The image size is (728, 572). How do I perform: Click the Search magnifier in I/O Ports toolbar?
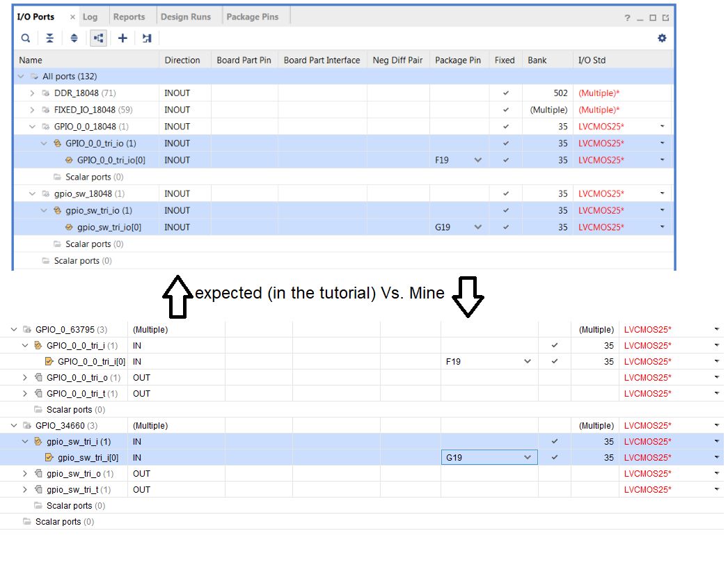click(x=26, y=38)
